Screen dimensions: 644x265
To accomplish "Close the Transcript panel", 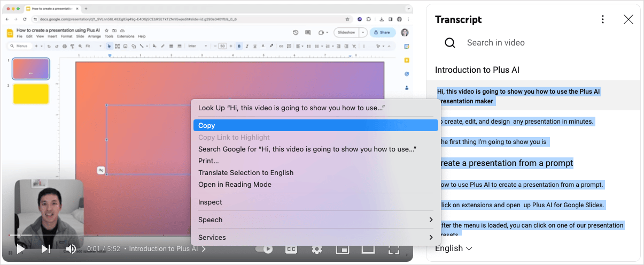I will [629, 19].
